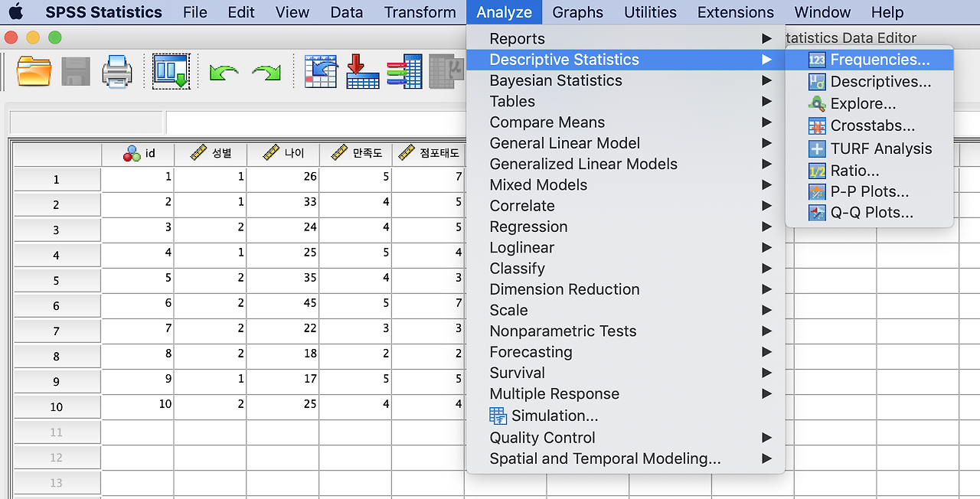Select Crosstabs... menu entry
This screenshot has height=499, width=980.
click(869, 126)
